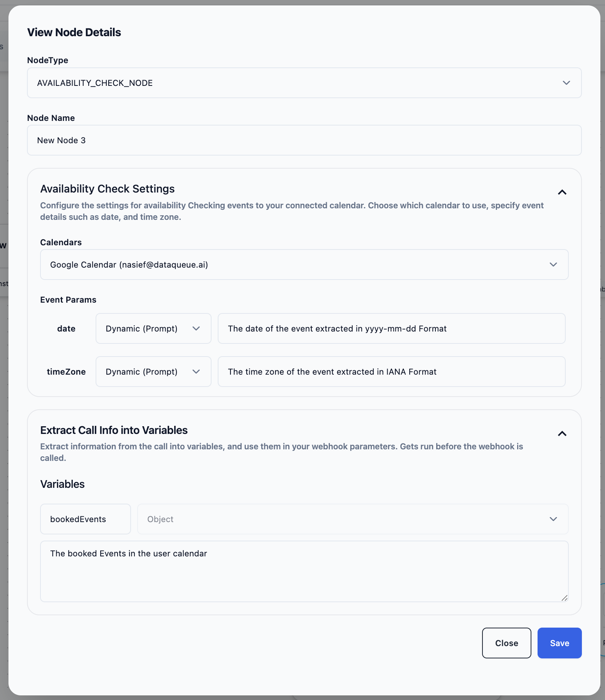Screen dimensions: 605x700
Task: Click the chevron beside the timeZone Dynamic (Prompt)
Action: [x=196, y=372]
